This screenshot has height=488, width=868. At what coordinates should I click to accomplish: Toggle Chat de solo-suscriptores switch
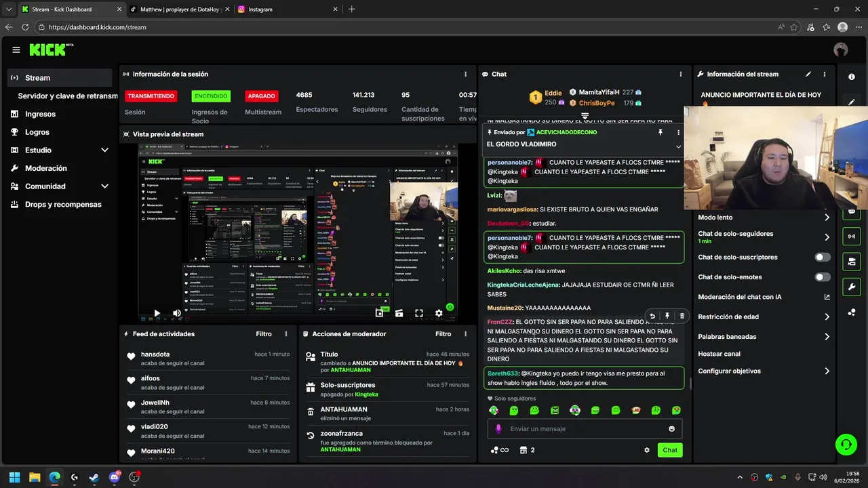point(823,258)
